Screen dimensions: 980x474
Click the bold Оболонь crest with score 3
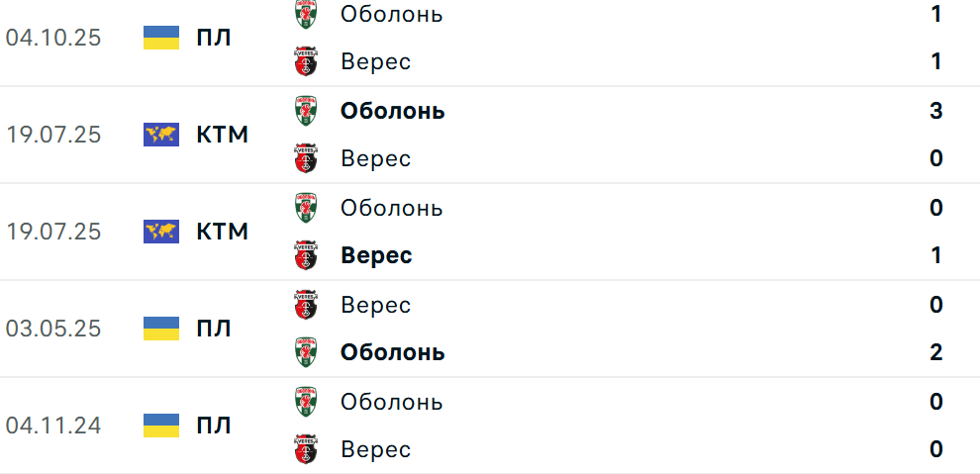[x=307, y=111]
